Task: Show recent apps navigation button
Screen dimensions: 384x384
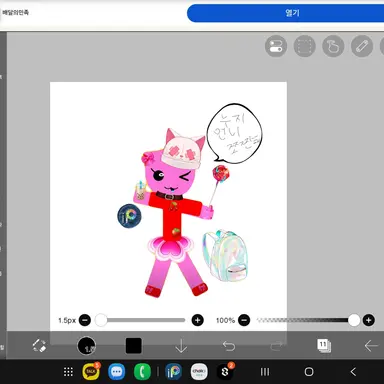Action: point(265,372)
